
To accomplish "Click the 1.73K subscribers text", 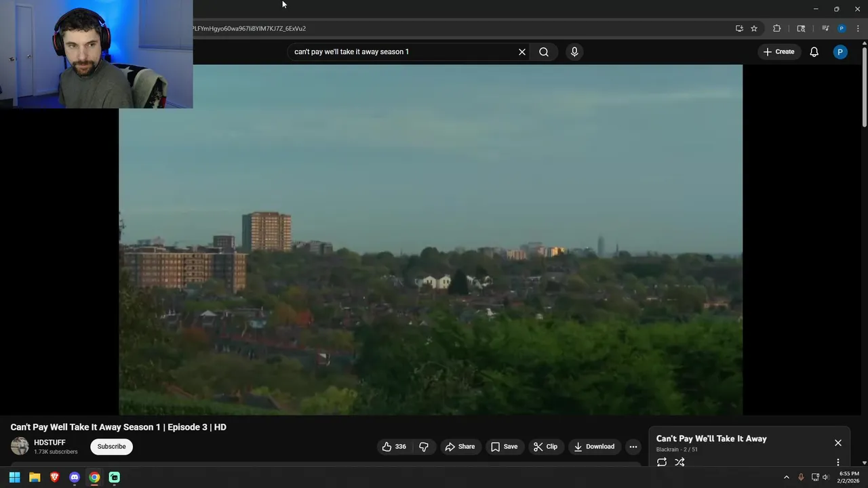I will pyautogui.click(x=56, y=452).
